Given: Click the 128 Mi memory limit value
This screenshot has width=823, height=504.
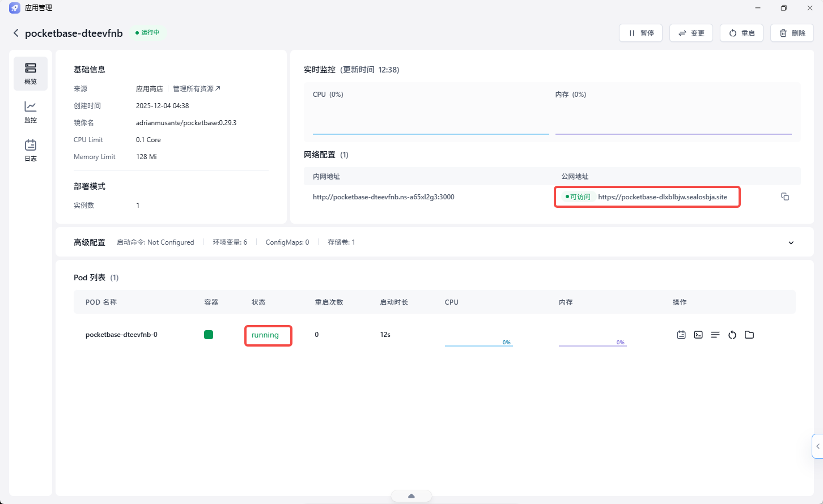Looking at the screenshot, I should tap(146, 157).
